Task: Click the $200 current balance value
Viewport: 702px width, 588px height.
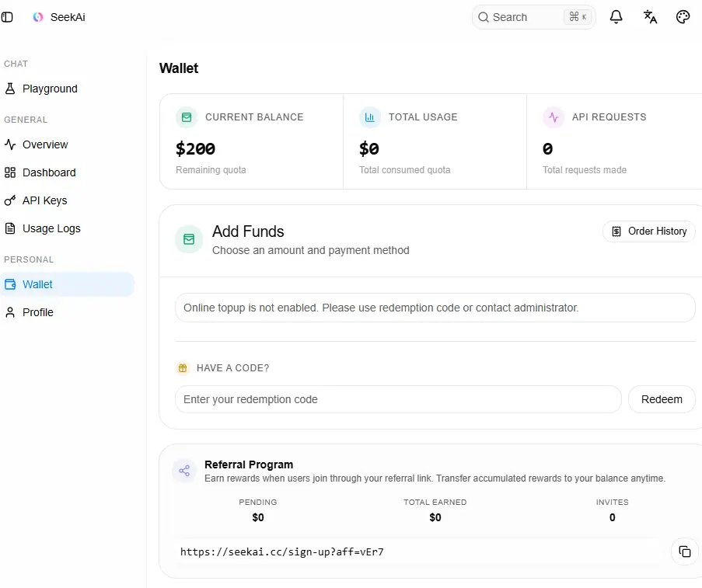Action: click(195, 148)
